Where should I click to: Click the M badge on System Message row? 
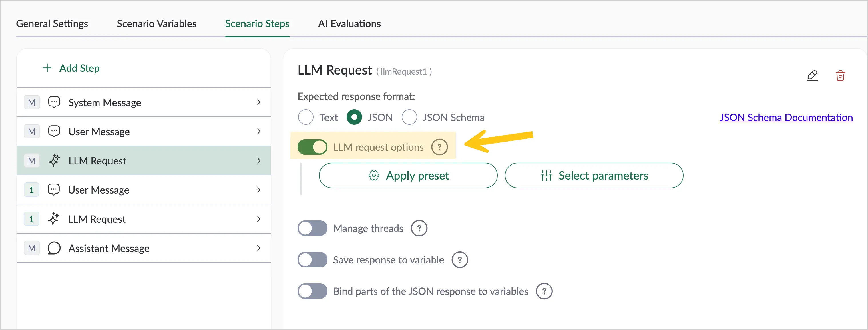(32, 102)
